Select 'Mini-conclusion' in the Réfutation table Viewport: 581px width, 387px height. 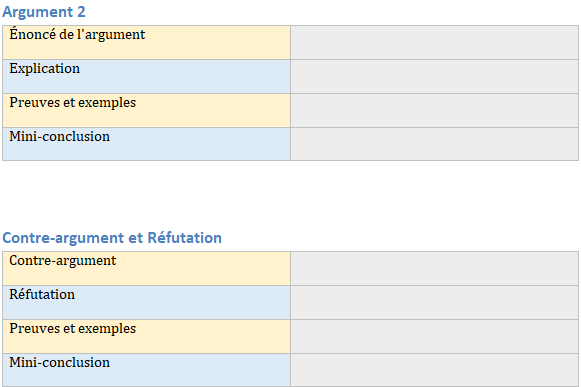click(146, 370)
